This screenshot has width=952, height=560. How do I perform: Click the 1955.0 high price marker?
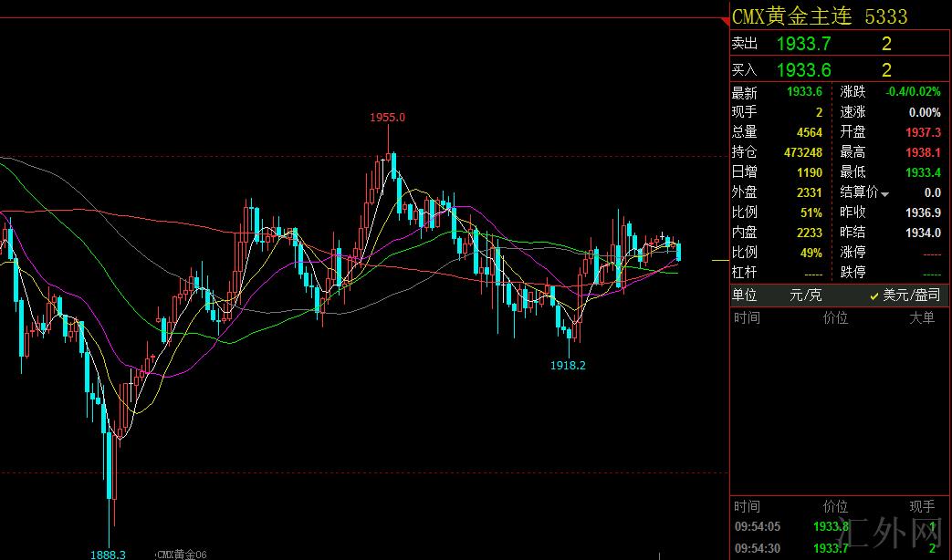pos(387,117)
